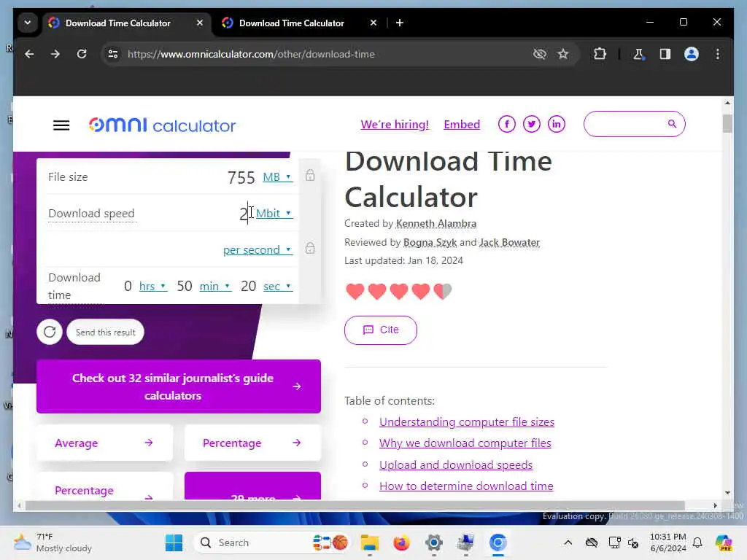This screenshot has height=560, width=747.
Task: Open the sec unit dropdown
Action: pyautogui.click(x=278, y=286)
